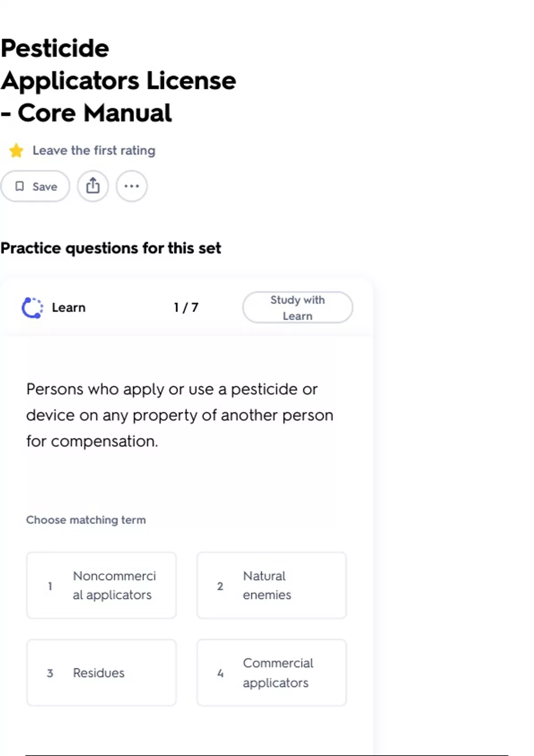Click the bookmark icon in Save

[x=20, y=186]
